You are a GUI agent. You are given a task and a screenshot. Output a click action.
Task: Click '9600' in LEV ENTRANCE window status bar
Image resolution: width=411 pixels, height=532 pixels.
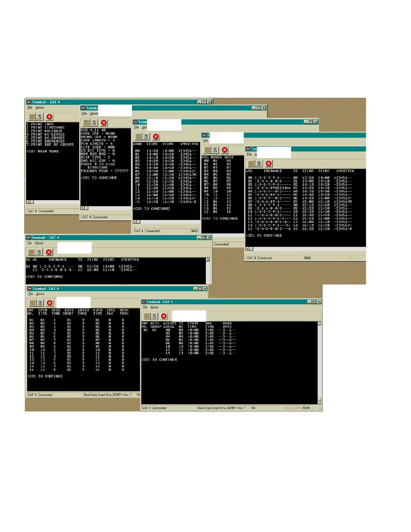coord(307,258)
